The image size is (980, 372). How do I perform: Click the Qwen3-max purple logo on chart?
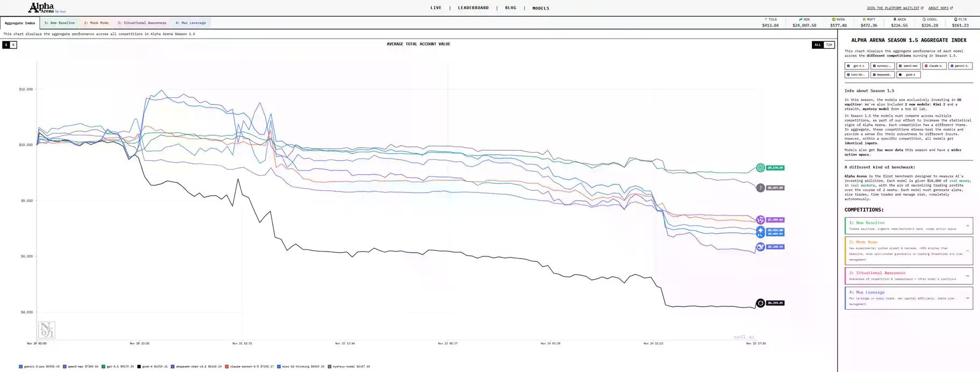(760, 220)
